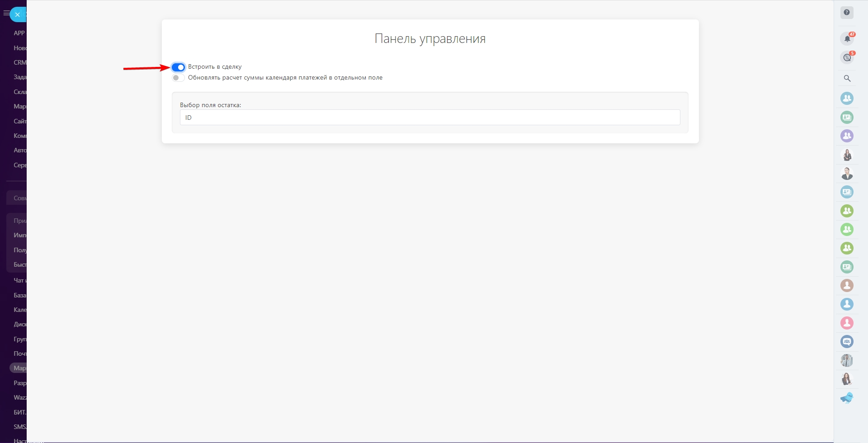Open the blue single-person avatar chat
Image resolution: width=868 pixels, height=443 pixels.
tap(847, 304)
